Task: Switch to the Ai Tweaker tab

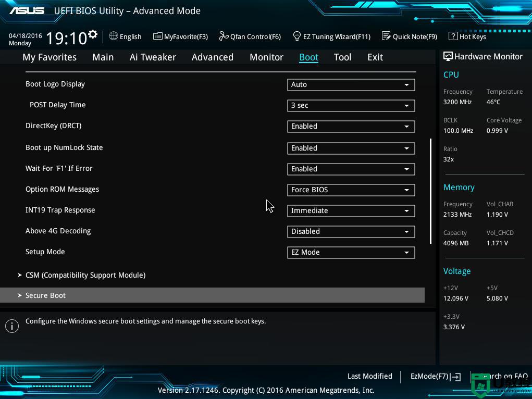Action: pos(153,57)
